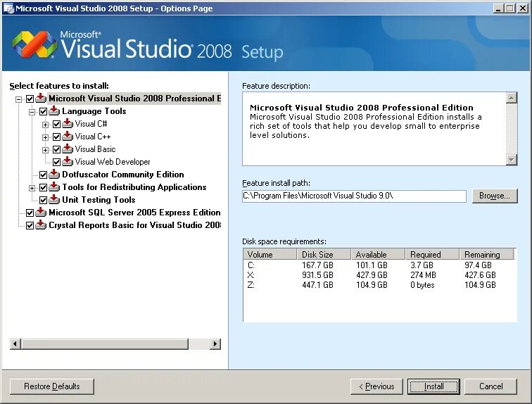The image size is (532, 404).
Task: Click install icon beside Tools for Redistributing Applications
Action: (x=54, y=187)
